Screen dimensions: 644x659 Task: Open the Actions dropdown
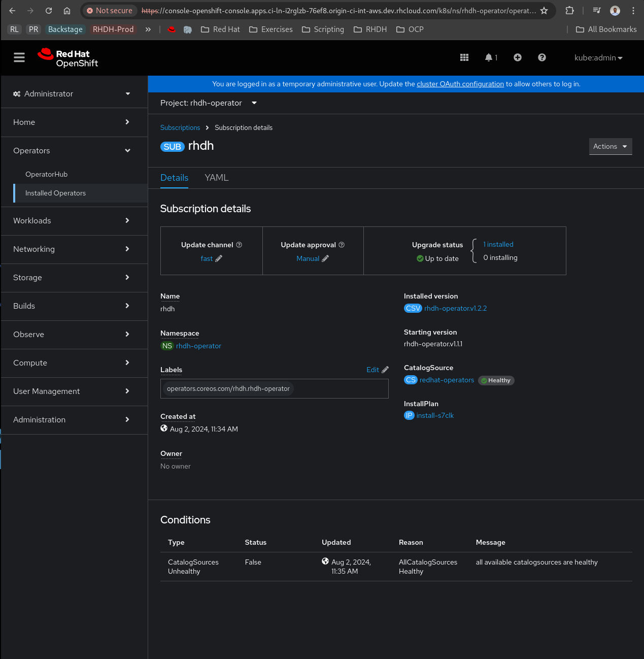(610, 146)
